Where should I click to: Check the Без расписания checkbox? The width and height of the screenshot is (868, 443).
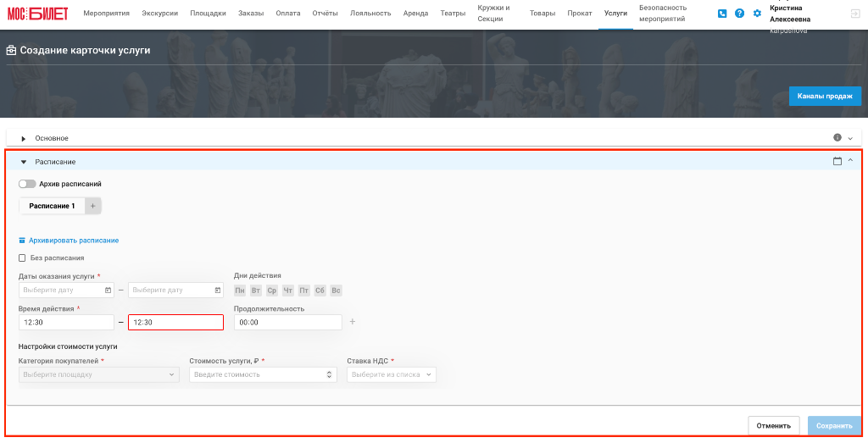tap(22, 257)
